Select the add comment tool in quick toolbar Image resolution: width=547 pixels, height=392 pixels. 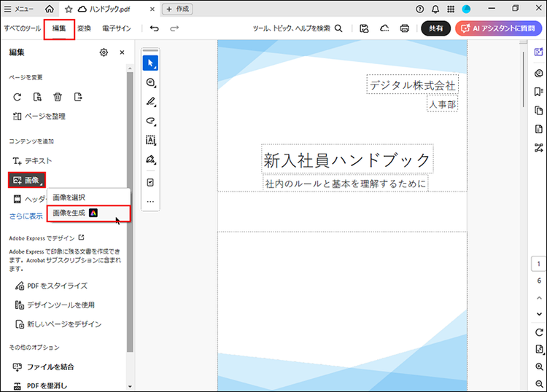[151, 82]
